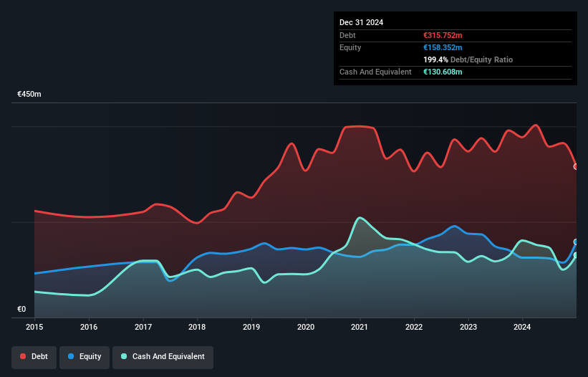Toggle Cash And Equivalent legend button

click(163, 357)
